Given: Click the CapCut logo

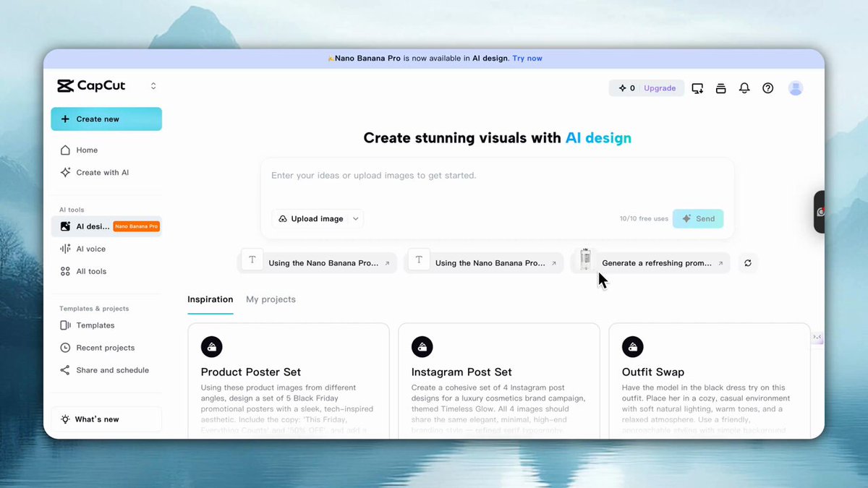Looking at the screenshot, I should 92,86.
